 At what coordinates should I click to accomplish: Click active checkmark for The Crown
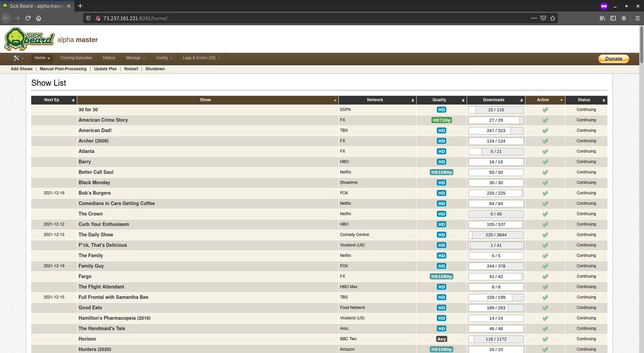click(x=545, y=214)
